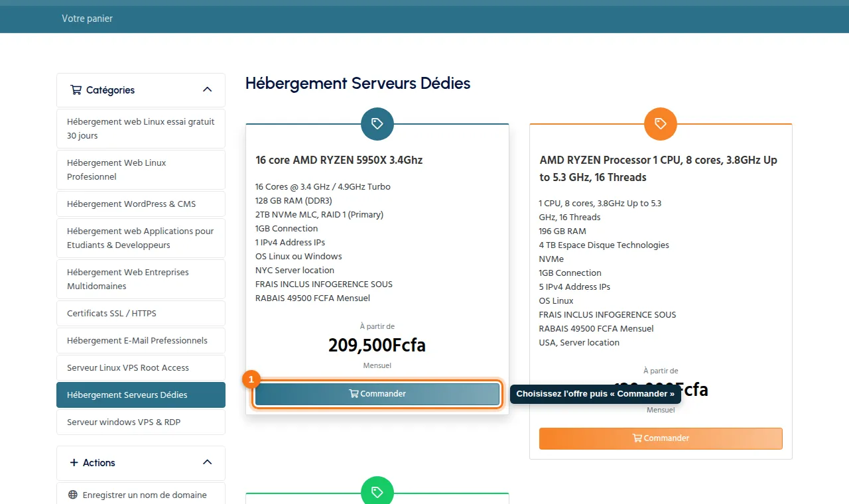Click the plus icon beside Actions
This screenshot has width=849, height=504.
click(x=74, y=462)
